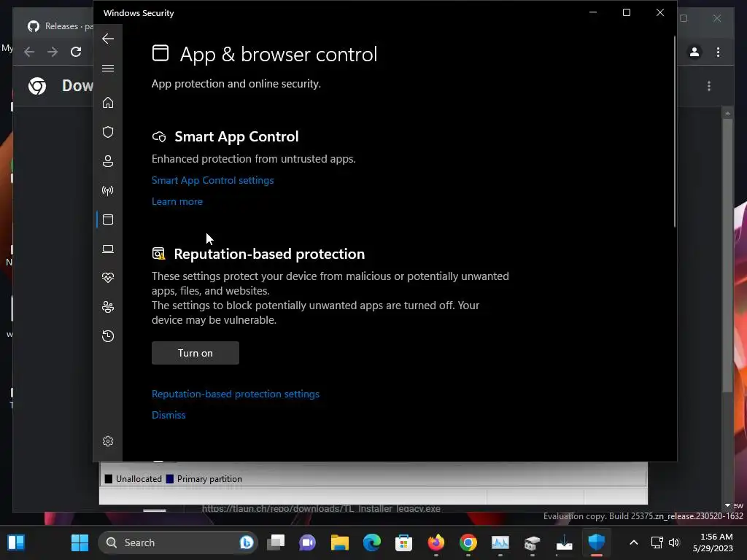747x560 pixels.
Task: Click Unallocated black legend swatch
Action: coord(109,479)
